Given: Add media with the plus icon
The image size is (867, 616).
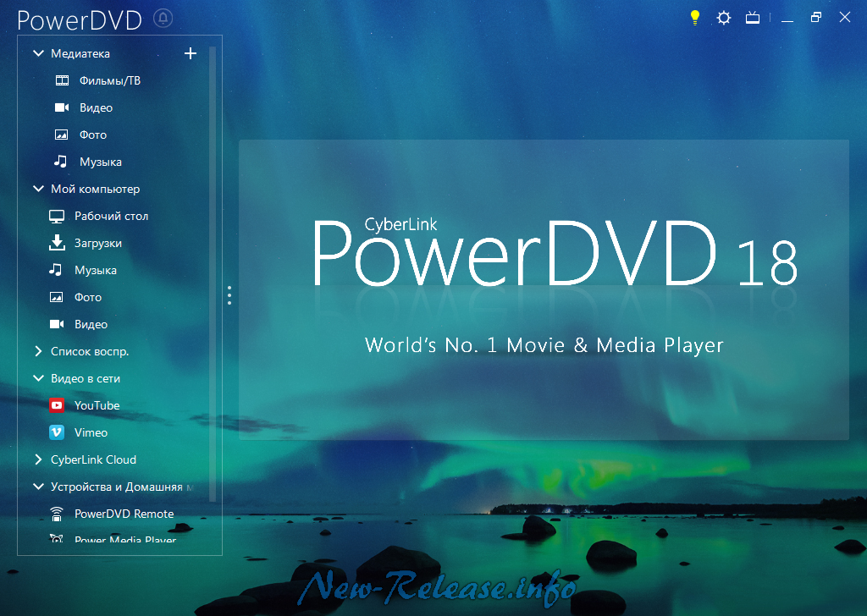Looking at the screenshot, I should [191, 53].
